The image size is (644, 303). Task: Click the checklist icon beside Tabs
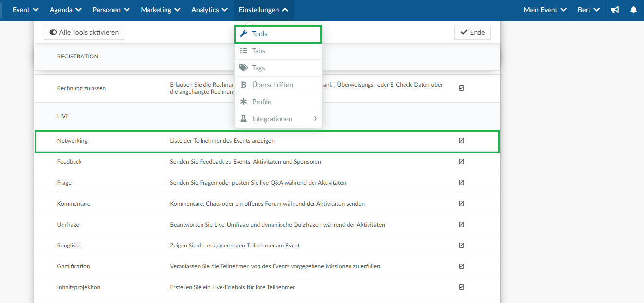[244, 51]
